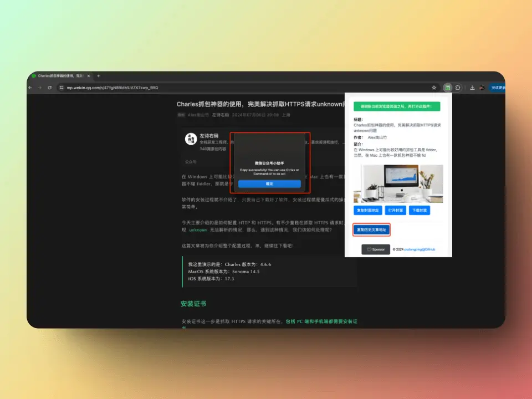
Task: Click the 下载封面 button
Action: (419, 210)
